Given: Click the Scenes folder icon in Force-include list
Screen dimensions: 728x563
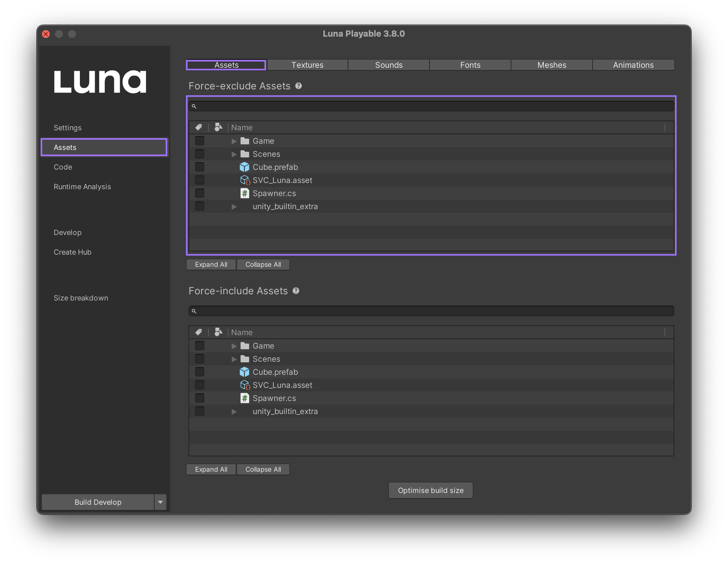Looking at the screenshot, I should pos(245,359).
